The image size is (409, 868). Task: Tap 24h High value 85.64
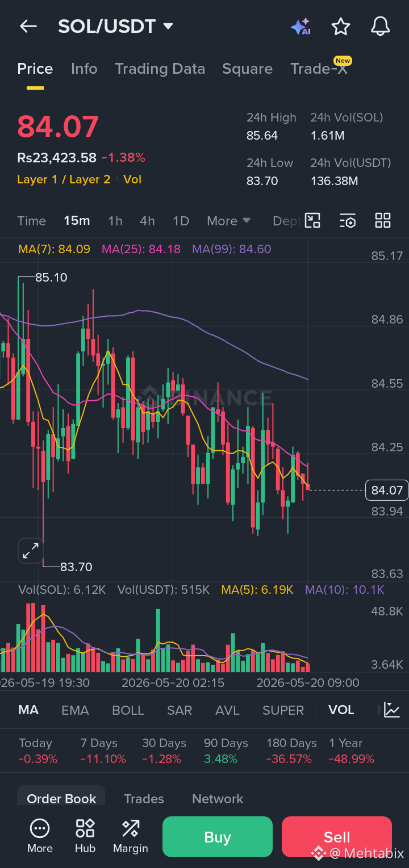coord(262,136)
